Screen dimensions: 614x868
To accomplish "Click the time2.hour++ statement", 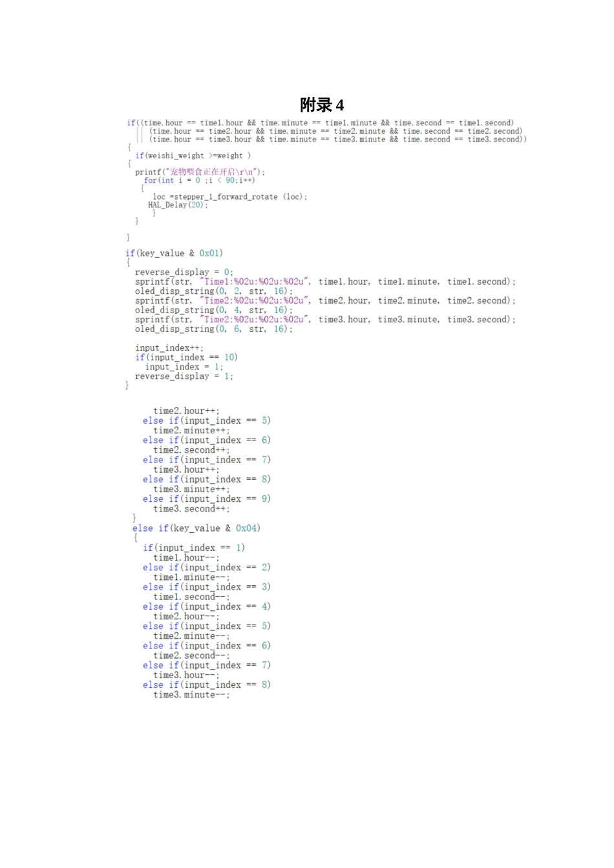I will (186, 411).
